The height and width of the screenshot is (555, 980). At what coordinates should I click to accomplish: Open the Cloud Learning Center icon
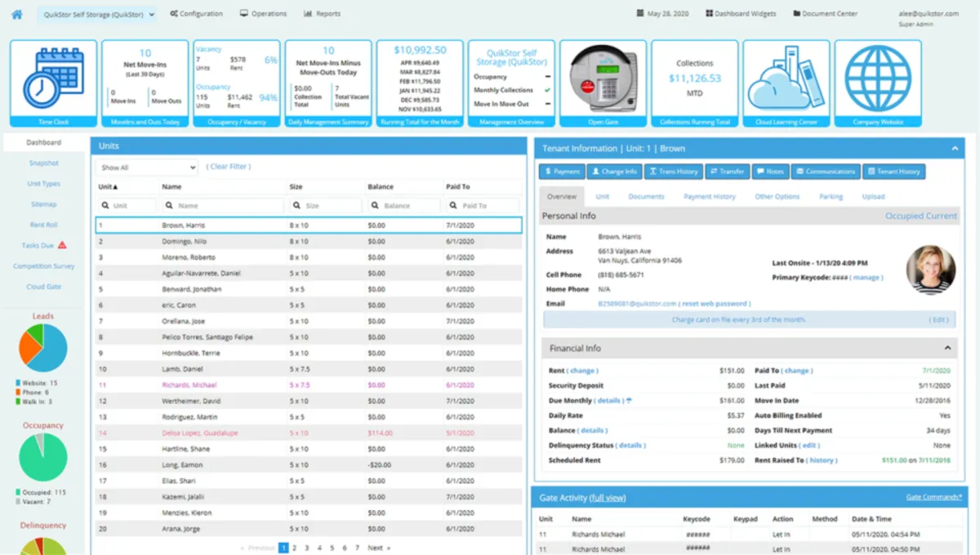[786, 78]
